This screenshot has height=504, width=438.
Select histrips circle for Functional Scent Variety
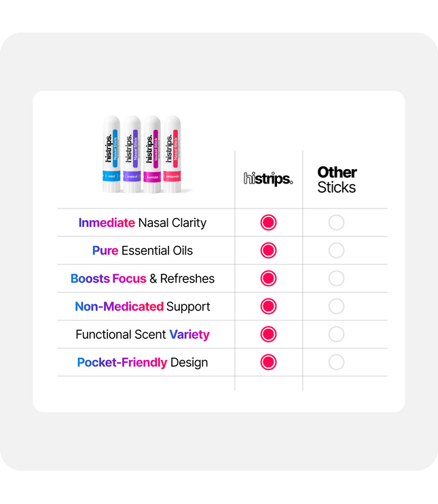point(268,334)
